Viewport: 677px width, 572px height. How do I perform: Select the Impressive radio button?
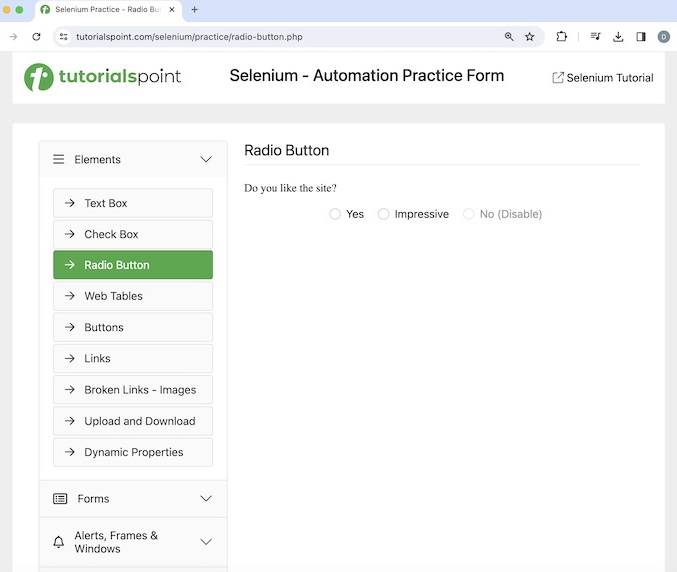(384, 214)
